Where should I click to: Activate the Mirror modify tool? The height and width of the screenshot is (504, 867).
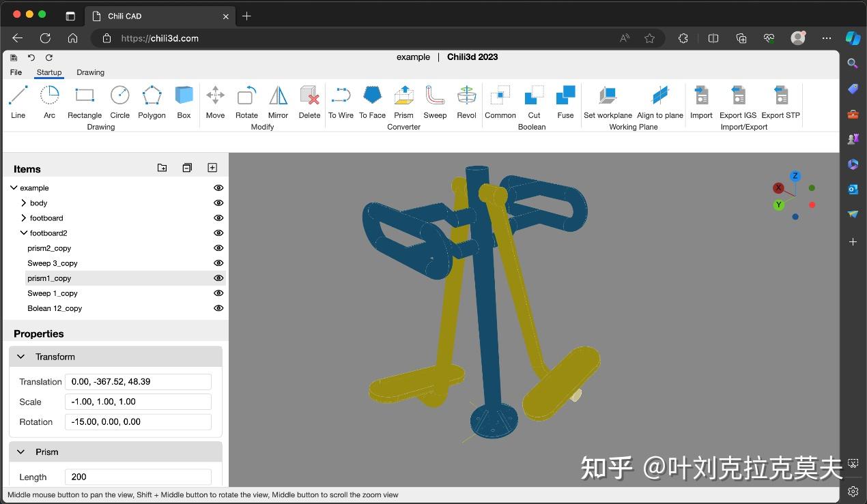[x=277, y=101]
